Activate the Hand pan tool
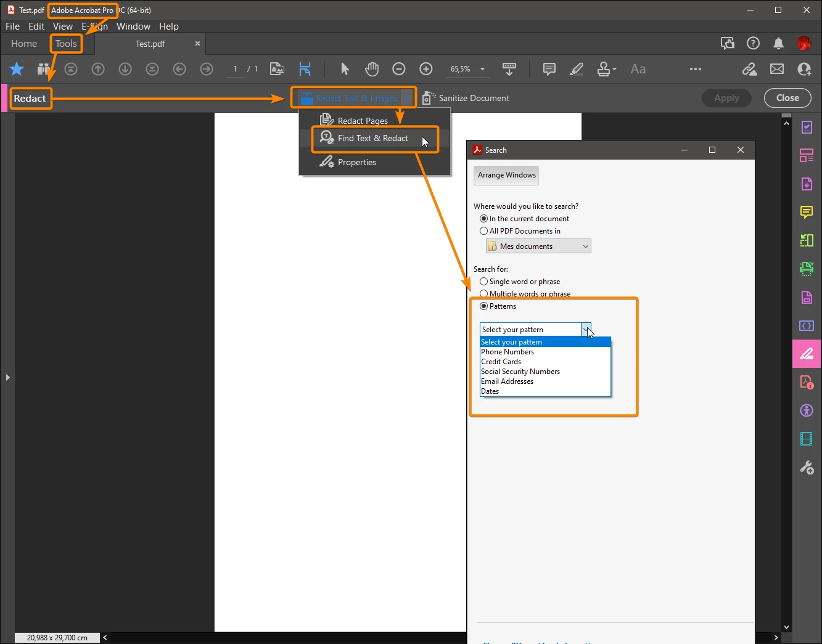The image size is (822, 644). [x=372, y=69]
